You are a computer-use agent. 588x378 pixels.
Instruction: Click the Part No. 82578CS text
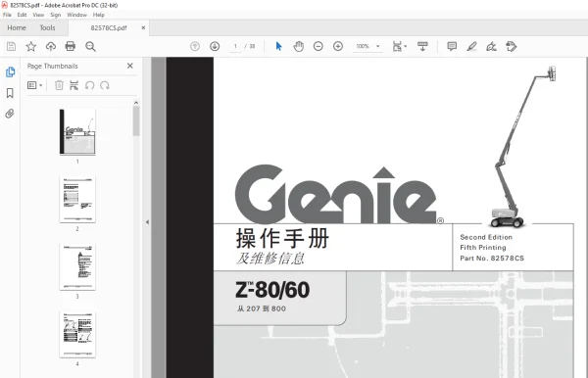(492, 259)
